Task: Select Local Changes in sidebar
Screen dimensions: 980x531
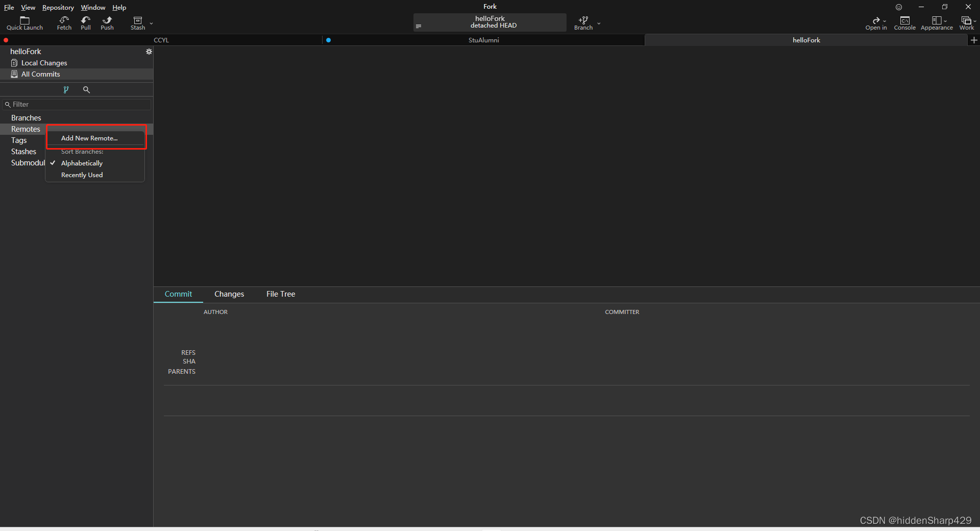Action: [x=77, y=63]
